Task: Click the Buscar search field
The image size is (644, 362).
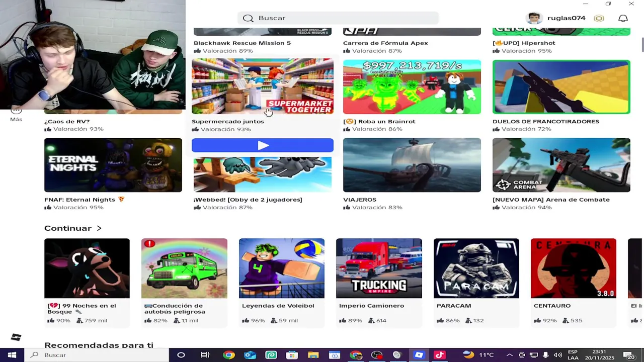Action: (x=338, y=18)
